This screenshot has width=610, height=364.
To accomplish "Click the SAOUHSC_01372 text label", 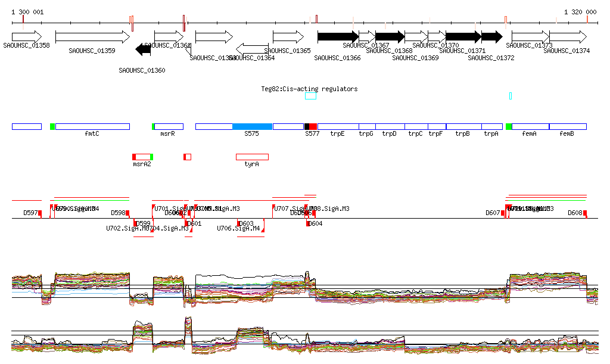I will 491,58.
